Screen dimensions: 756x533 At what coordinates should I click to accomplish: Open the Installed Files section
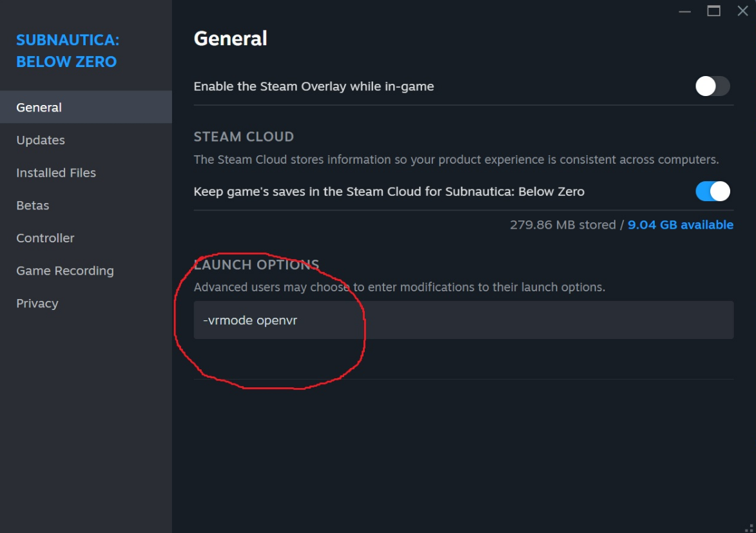pos(56,173)
